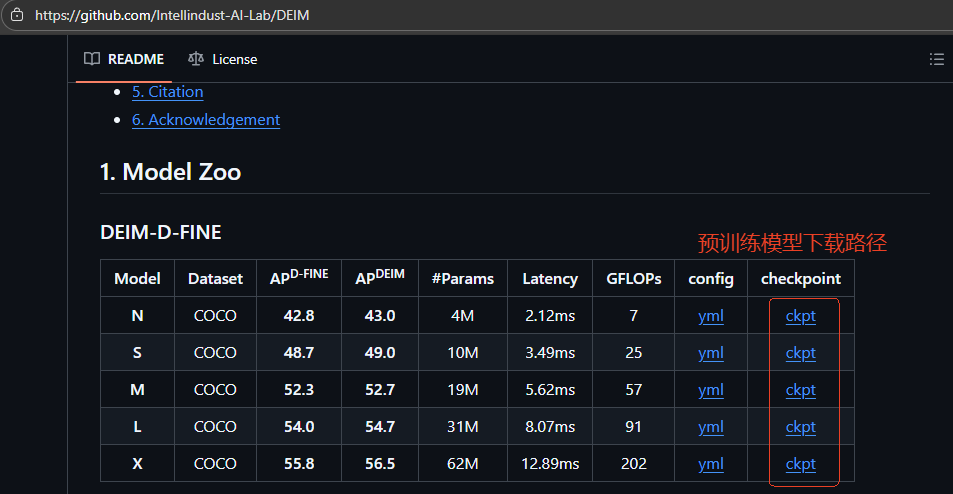This screenshot has height=494, width=953.
Task: Open yml config for model M
Action: (710, 390)
